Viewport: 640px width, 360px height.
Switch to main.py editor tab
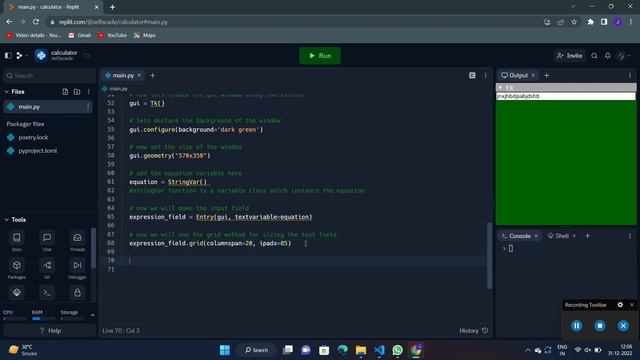click(122, 76)
